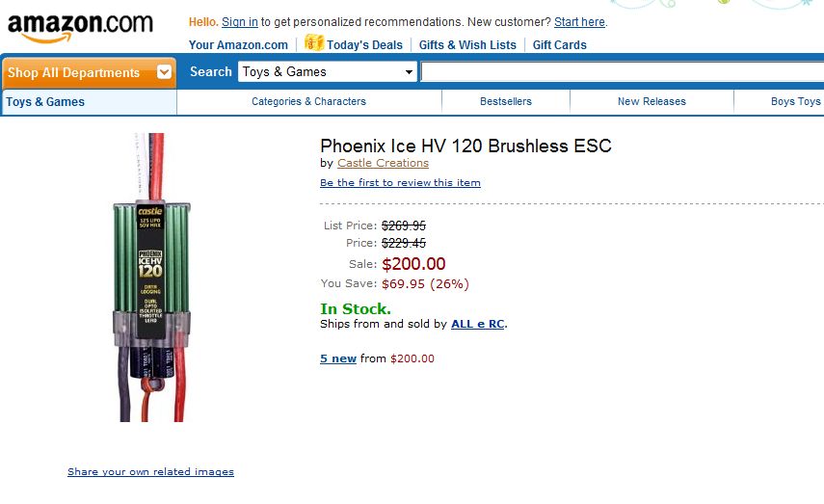Open the Boys Toys tab
Viewport: 824px width, 504px height.
[x=795, y=101]
